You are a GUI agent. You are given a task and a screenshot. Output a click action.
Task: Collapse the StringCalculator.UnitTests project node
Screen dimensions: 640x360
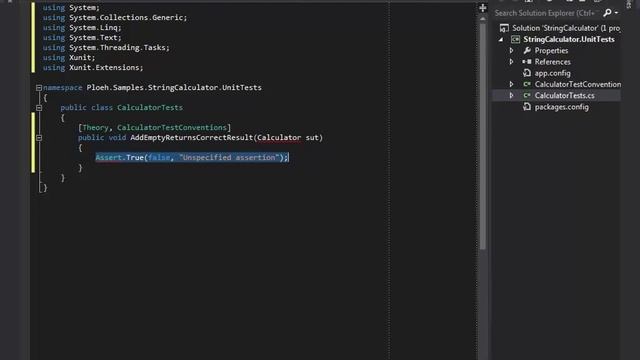coord(501,40)
